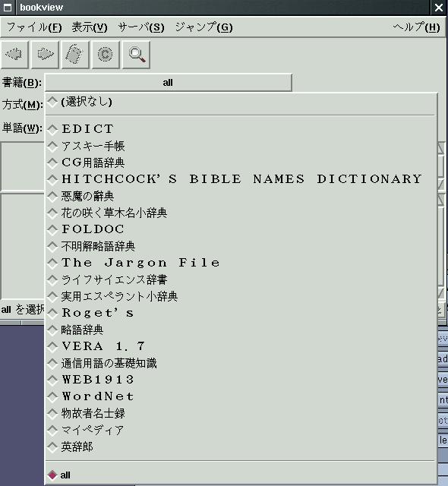Viewport: 448px width, 486px height.
Task: Select 通信用語の基礎知識
Action: [240, 363]
